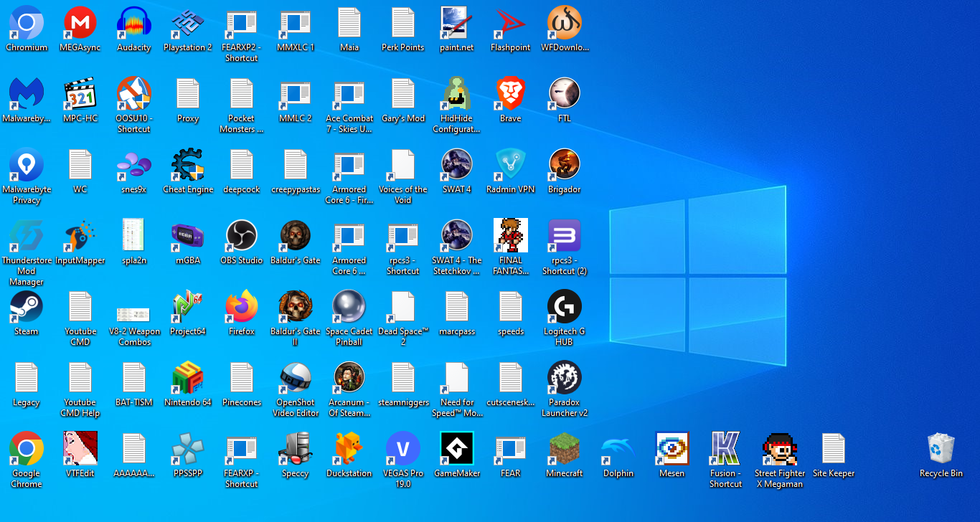Select the Logitech G HUB icon

pyautogui.click(x=565, y=307)
